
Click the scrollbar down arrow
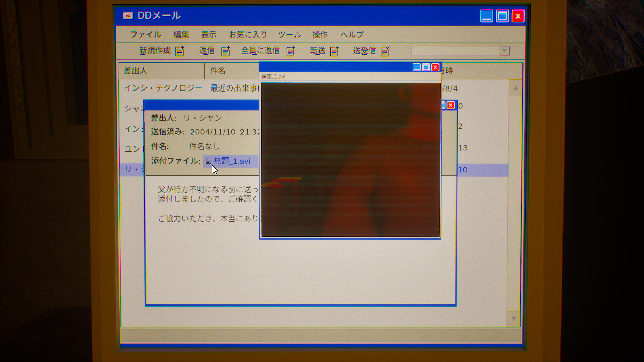click(513, 319)
